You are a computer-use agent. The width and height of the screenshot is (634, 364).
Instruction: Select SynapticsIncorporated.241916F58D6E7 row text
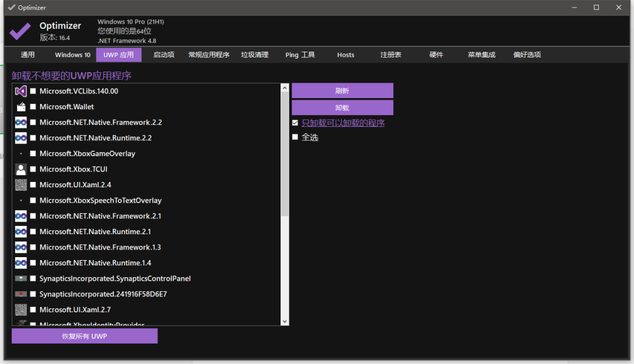coord(103,294)
